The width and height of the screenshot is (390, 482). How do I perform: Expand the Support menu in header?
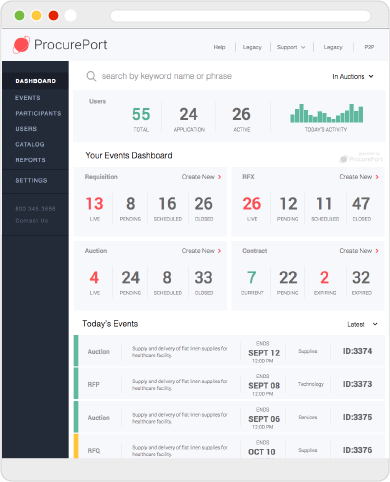291,47
